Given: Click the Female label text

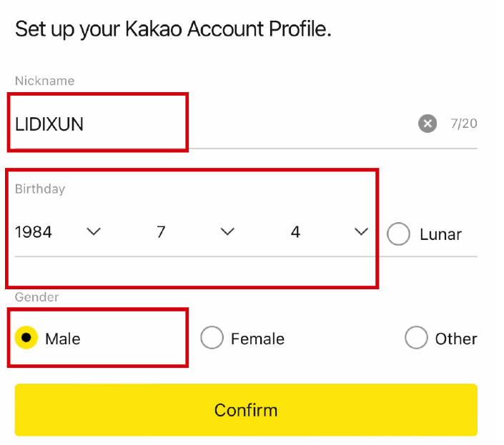Looking at the screenshot, I should click(257, 339).
